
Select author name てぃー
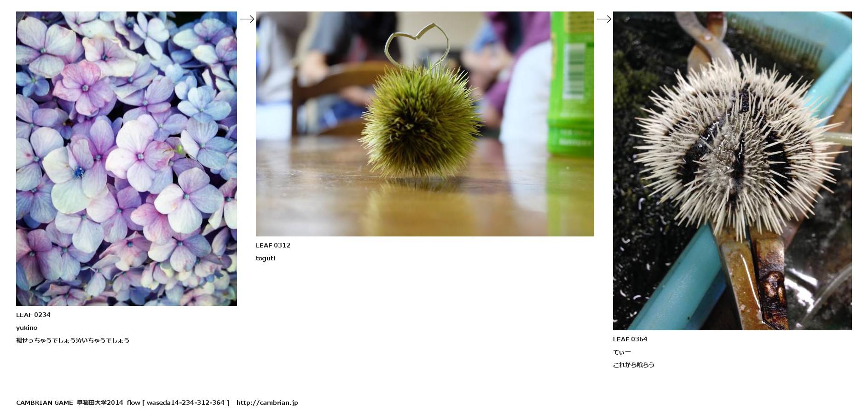tap(622, 352)
